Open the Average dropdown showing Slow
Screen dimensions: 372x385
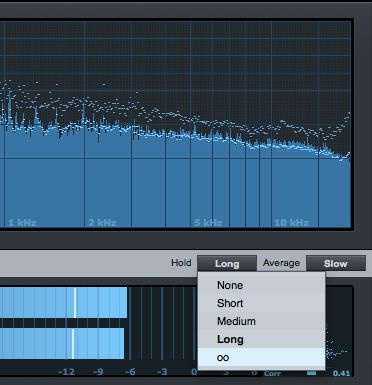point(336,264)
